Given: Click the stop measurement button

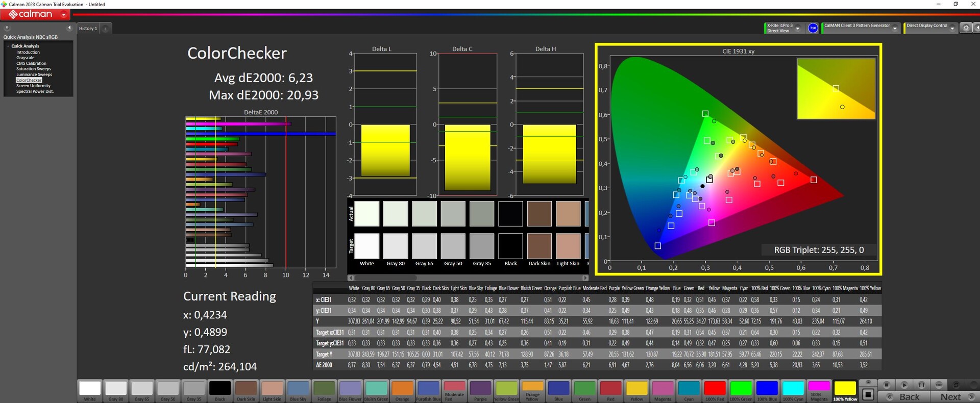Looking at the screenshot, I should tap(887, 385).
